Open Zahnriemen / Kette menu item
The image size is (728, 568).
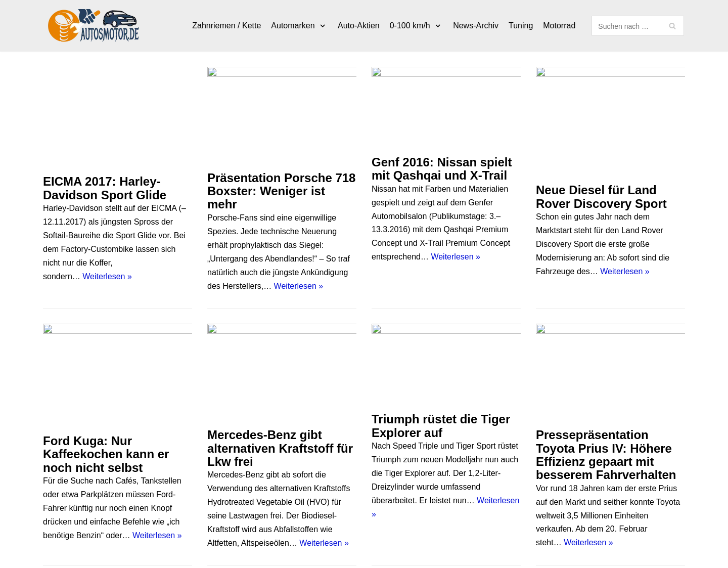point(226,26)
